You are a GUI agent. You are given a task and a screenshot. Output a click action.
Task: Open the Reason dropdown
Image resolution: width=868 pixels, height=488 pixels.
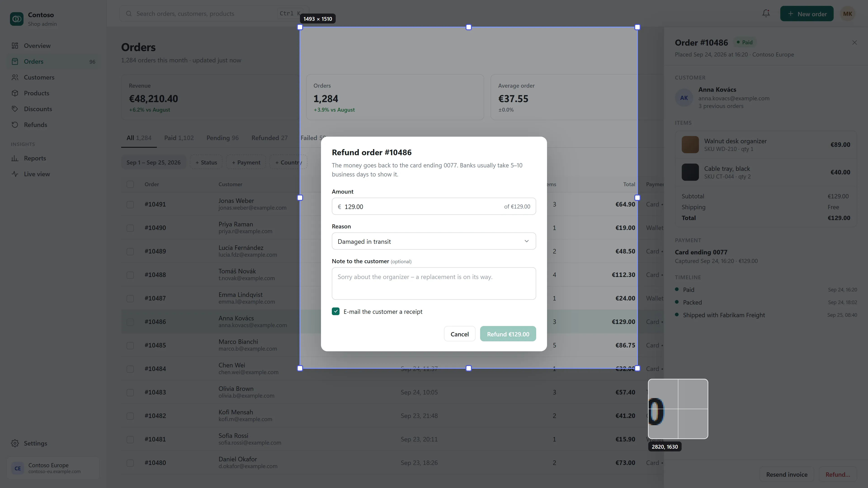coord(434,241)
